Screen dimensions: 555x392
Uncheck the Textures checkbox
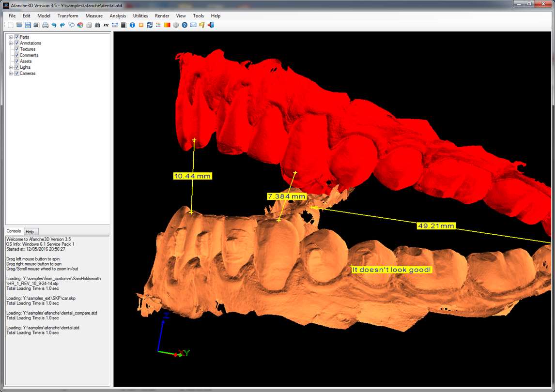coord(17,49)
